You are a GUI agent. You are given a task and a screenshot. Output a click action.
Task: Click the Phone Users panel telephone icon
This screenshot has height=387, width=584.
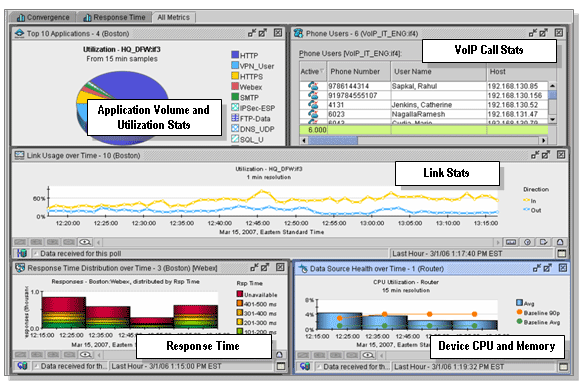coord(298,33)
